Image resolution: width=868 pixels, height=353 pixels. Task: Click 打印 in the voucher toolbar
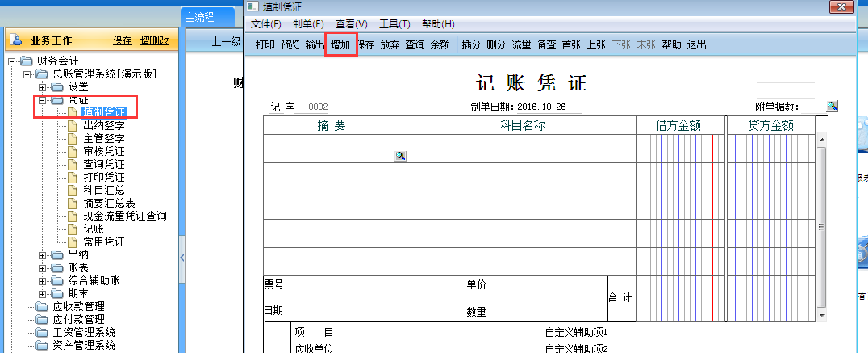pyautogui.click(x=265, y=45)
